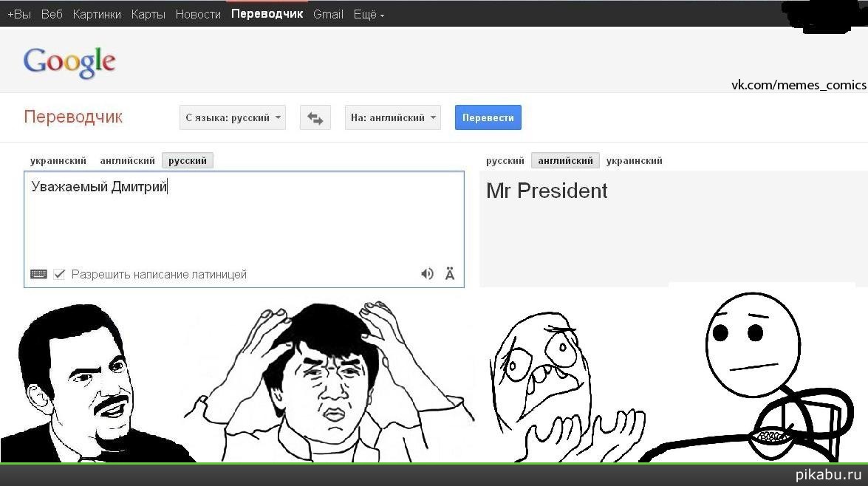Screen dimensions: 868x486
Task: Toggle the 'Разрешить написание латиницей' checkbox
Action: click(x=59, y=274)
